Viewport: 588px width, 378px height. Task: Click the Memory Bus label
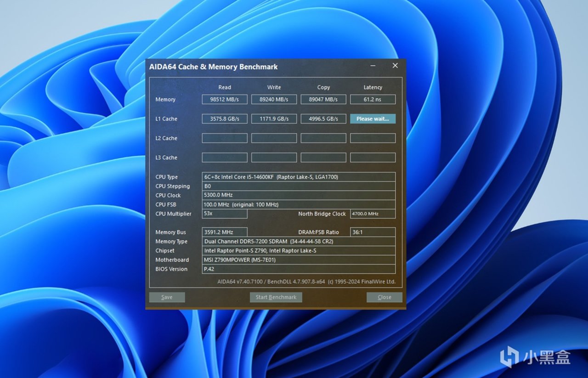click(x=171, y=232)
